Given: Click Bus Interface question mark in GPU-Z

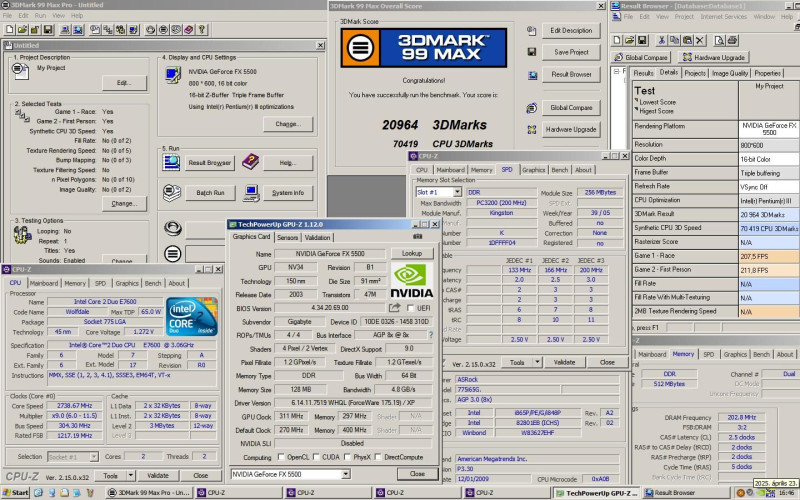Looking at the screenshot, I should coord(431,335).
